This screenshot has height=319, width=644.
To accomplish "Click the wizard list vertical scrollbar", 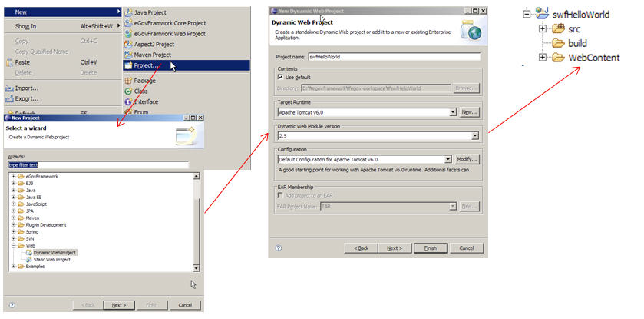I will click(197, 223).
